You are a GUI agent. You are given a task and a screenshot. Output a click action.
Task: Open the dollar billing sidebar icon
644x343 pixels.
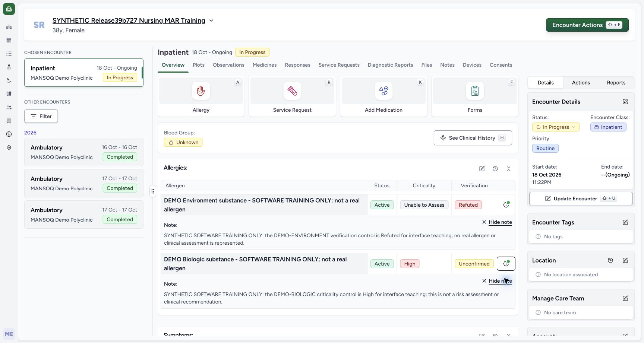(x=9, y=134)
